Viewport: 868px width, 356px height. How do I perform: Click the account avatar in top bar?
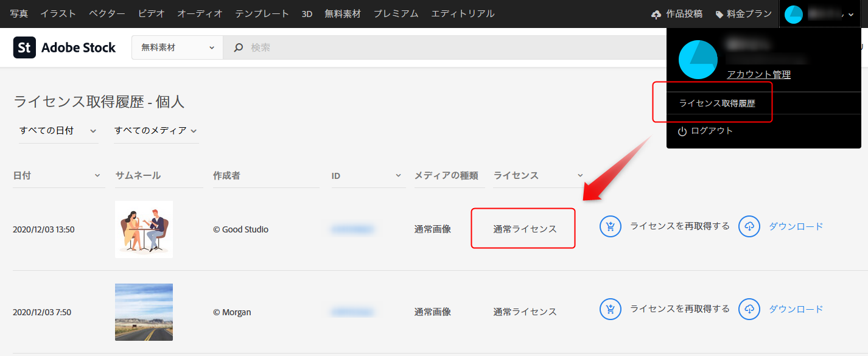click(794, 14)
